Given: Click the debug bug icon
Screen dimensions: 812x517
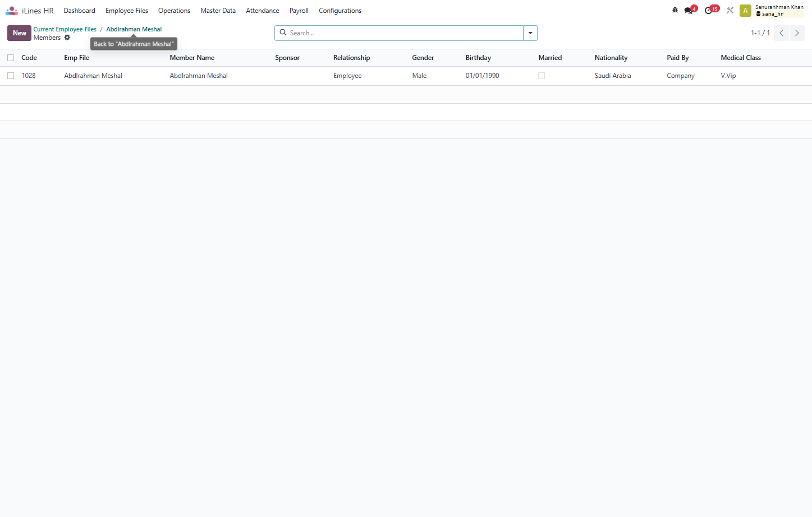Looking at the screenshot, I should click(x=675, y=10).
